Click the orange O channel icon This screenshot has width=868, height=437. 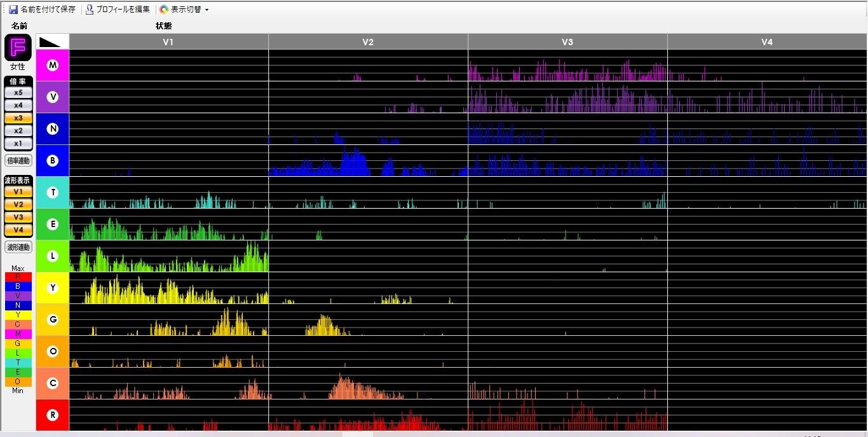point(53,351)
